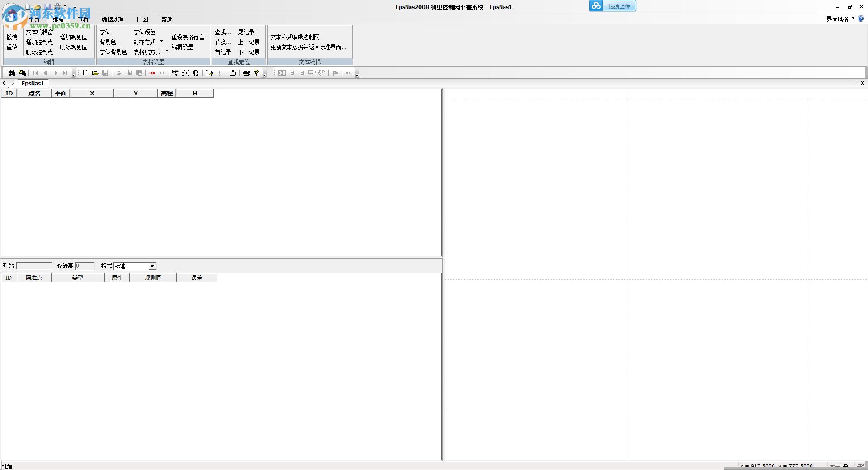Click the blue help icon at top right
This screenshot has width=868, height=470.
click(861, 19)
